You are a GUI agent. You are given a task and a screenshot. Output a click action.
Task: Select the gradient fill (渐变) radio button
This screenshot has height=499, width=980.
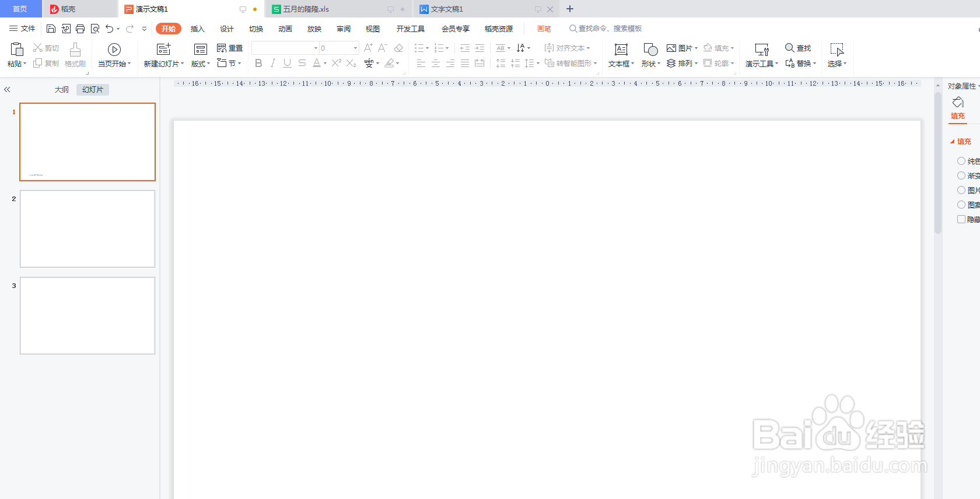tap(961, 175)
